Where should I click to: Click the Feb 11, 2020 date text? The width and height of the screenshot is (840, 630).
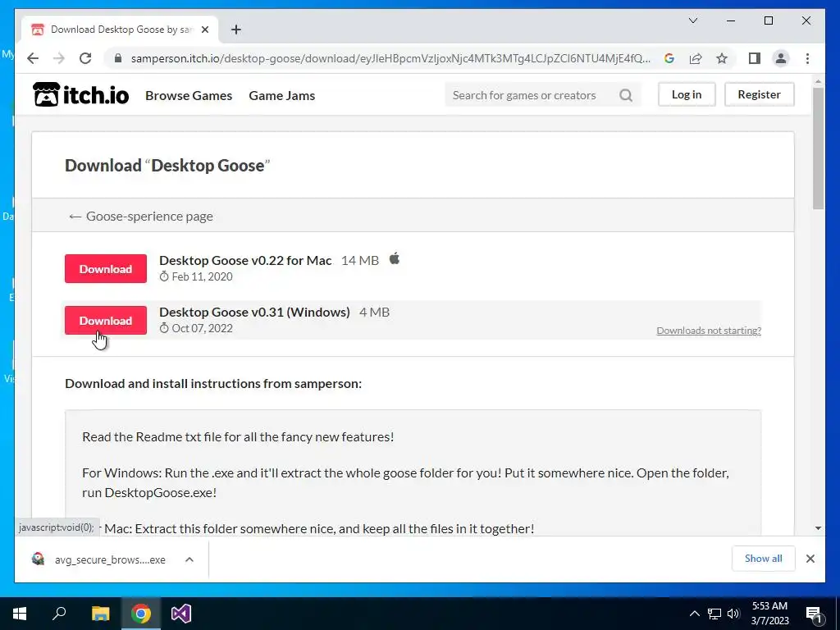point(202,277)
